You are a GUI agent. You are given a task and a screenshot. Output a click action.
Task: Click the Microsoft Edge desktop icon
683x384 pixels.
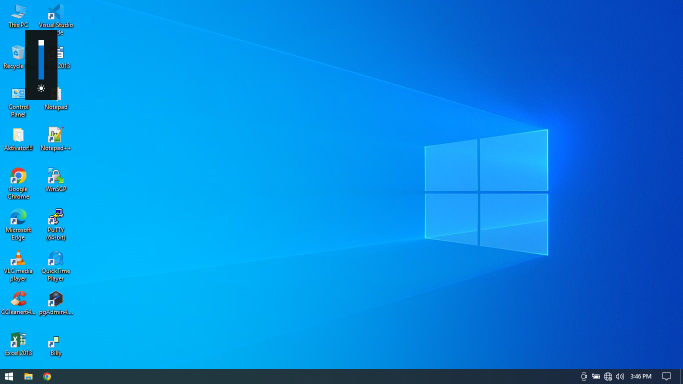pyautogui.click(x=18, y=225)
